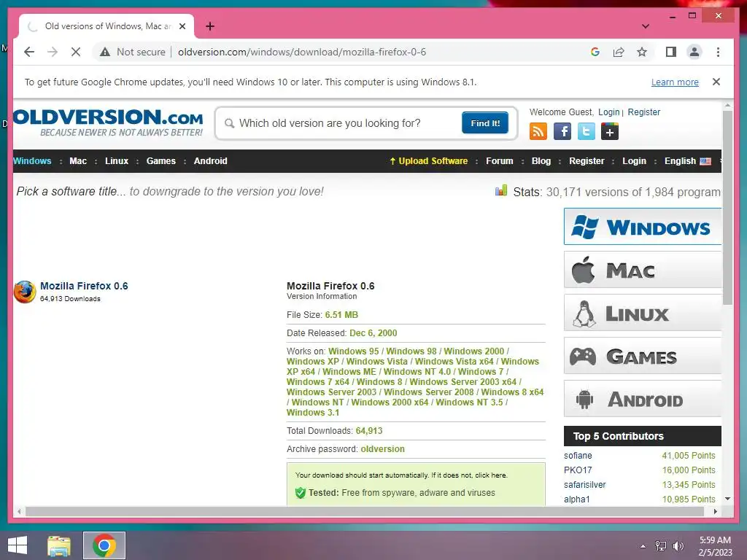Click contributor safarisilver
Screen dimensions: 747x560
pos(585,485)
